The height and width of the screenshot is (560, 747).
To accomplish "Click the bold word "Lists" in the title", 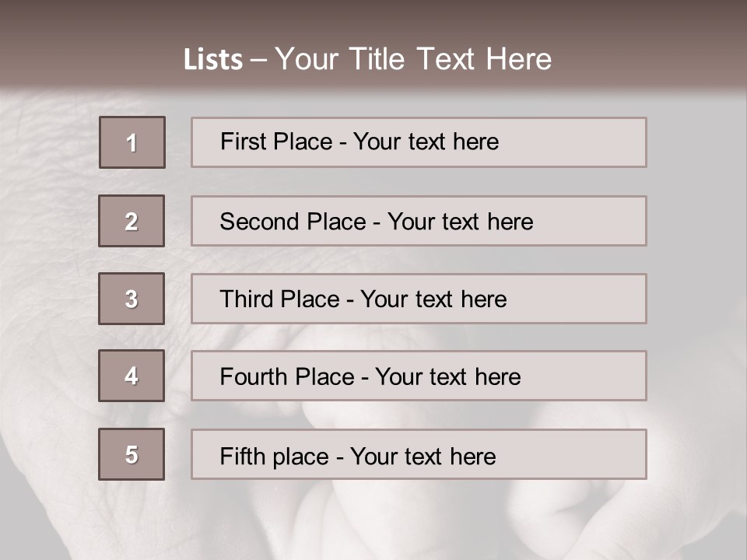I will click(x=213, y=60).
